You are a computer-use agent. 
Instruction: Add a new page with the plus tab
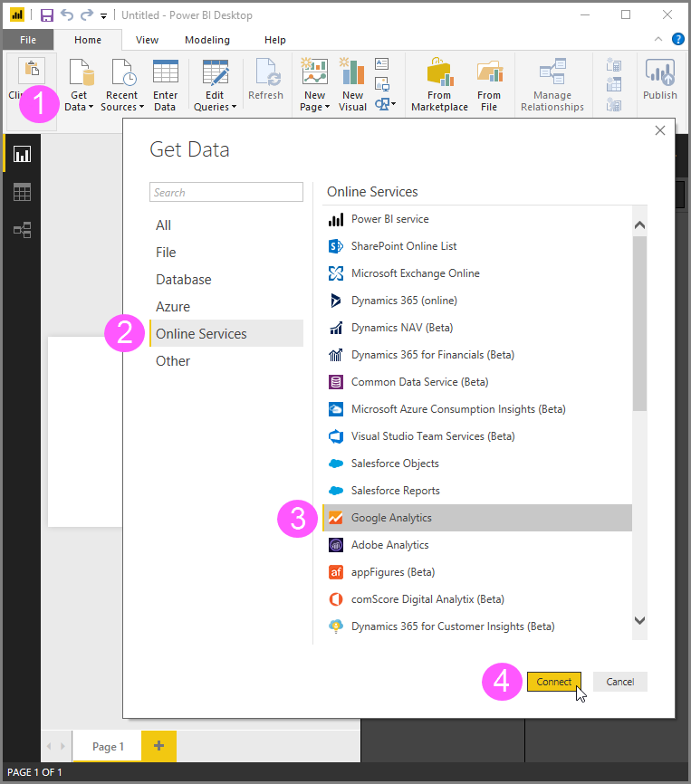[x=159, y=746]
